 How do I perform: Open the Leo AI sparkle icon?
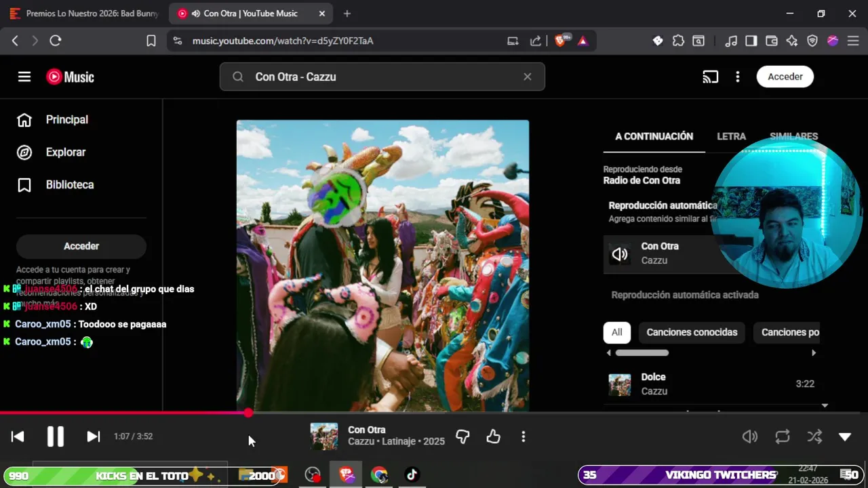point(791,41)
